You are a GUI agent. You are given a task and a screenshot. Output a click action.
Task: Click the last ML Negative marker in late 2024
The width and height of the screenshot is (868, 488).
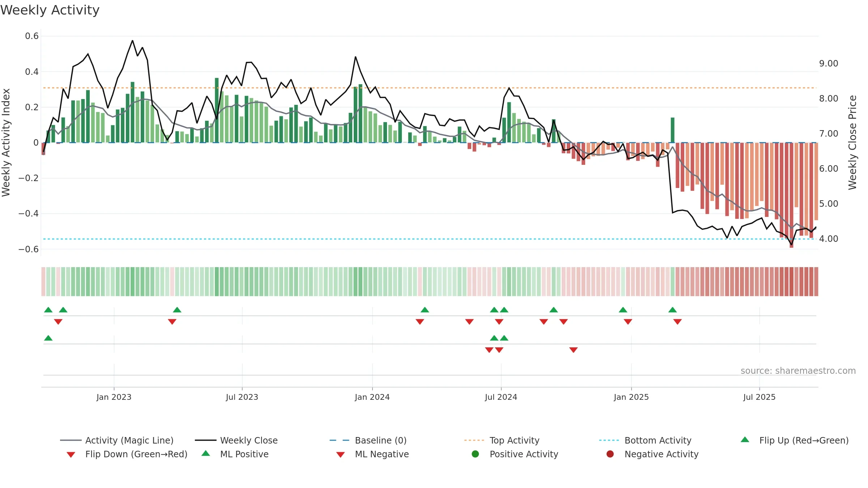573,350
